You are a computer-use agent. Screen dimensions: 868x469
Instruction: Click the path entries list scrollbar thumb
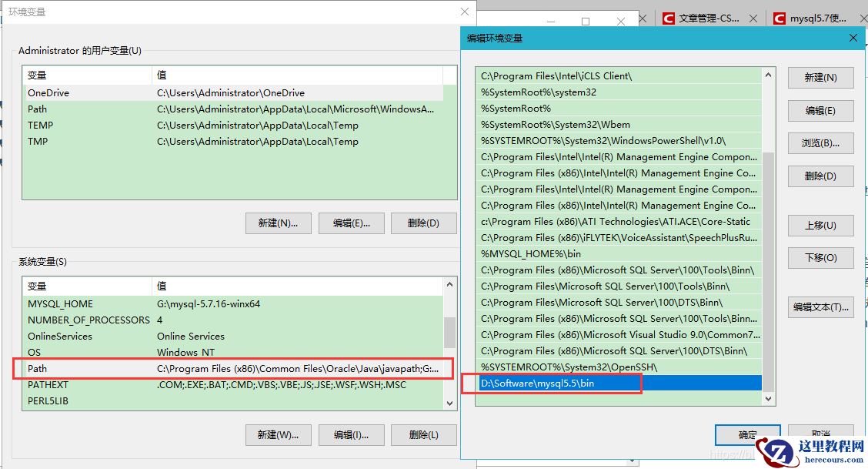point(769,271)
